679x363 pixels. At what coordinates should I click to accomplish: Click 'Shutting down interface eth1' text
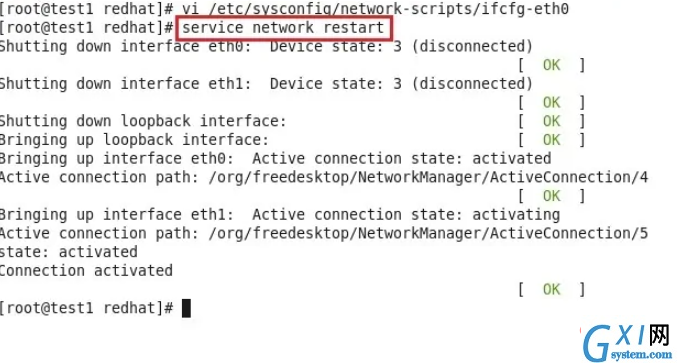click(125, 84)
